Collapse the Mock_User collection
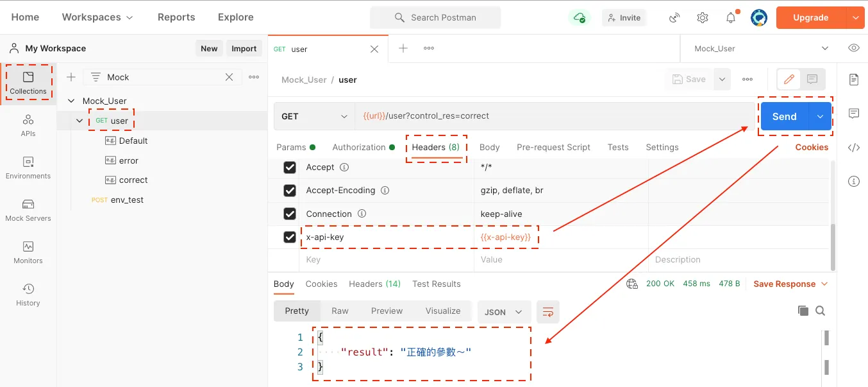Viewport: 868px width, 387px height. coord(71,101)
